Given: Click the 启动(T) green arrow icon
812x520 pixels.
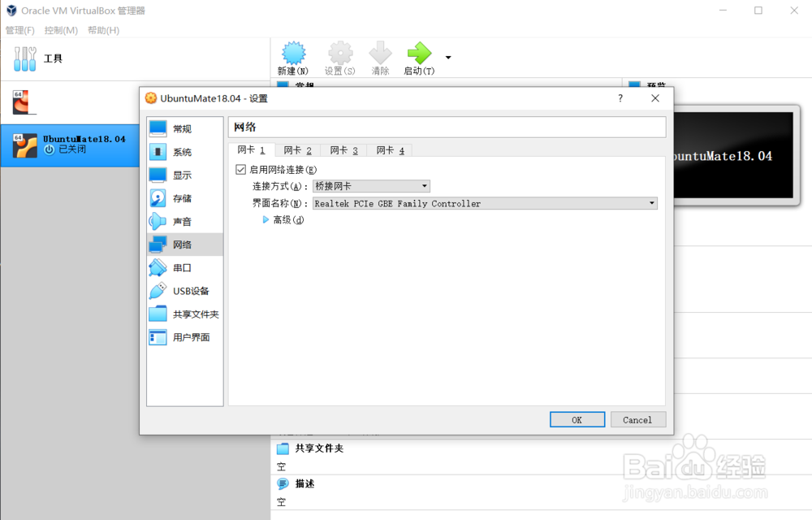Looking at the screenshot, I should coord(419,53).
